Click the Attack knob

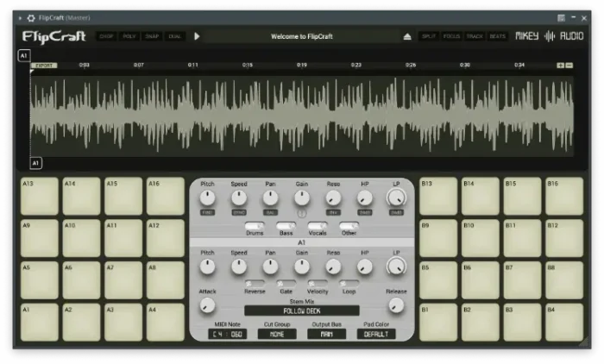(208, 305)
